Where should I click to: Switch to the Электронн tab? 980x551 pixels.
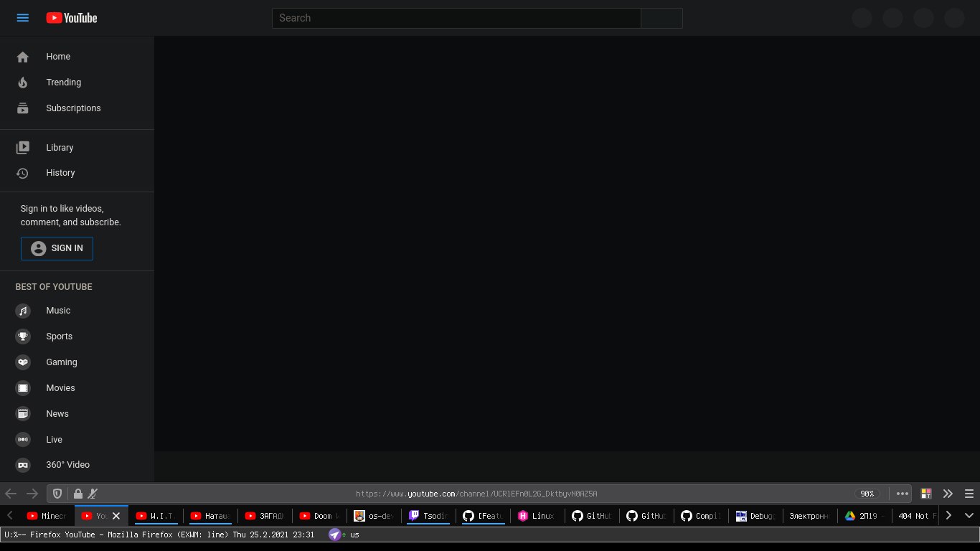pyautogui.click(x=810, y=516)
